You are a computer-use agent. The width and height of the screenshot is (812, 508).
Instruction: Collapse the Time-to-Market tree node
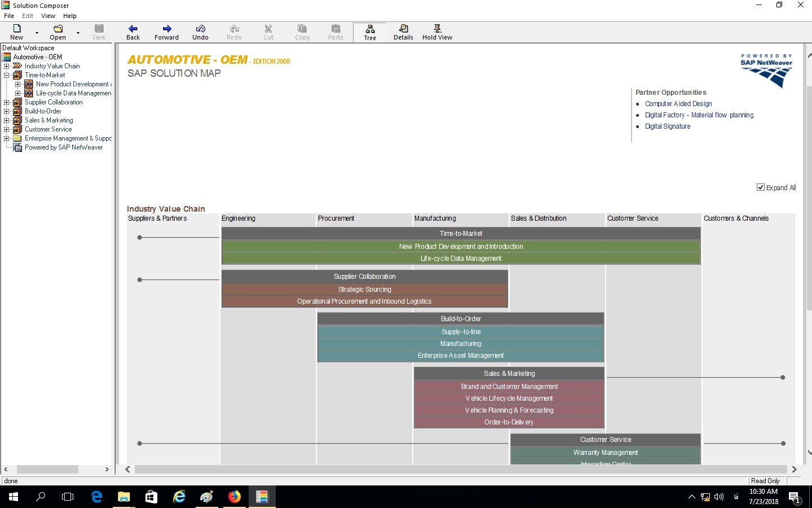[x=7, y=75]
